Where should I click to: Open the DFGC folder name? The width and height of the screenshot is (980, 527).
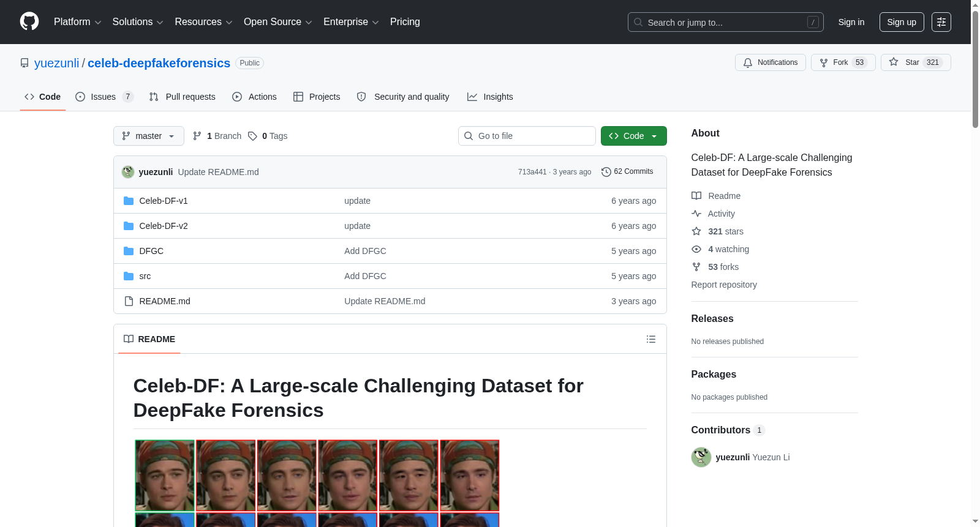click(151, 251)
